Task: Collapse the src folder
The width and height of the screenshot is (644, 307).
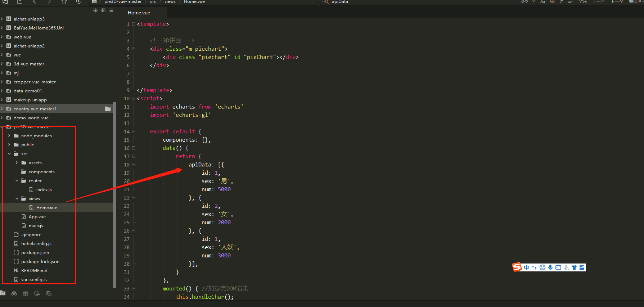Action: point(9,153)
